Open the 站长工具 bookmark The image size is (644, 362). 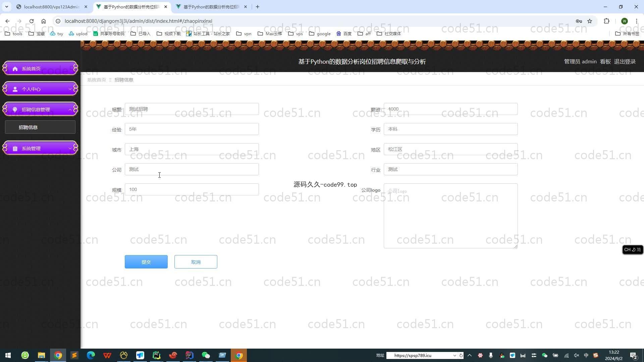tap(208, 34)
